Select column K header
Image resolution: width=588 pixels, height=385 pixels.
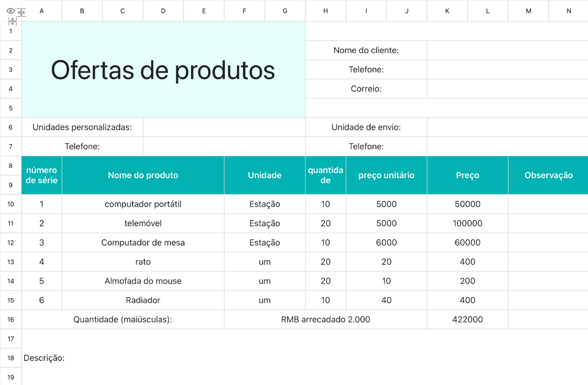tap(447, 11)
